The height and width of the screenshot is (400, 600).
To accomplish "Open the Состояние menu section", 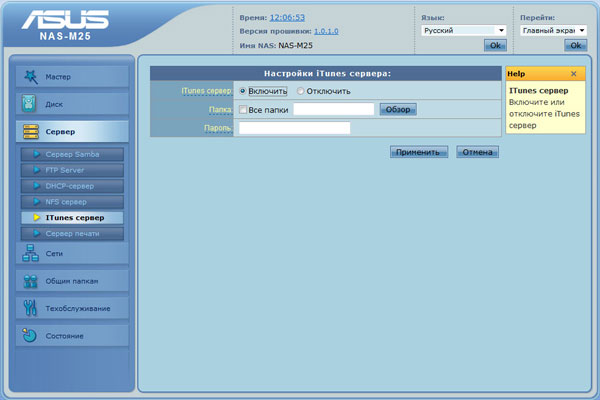I will 72,336.
